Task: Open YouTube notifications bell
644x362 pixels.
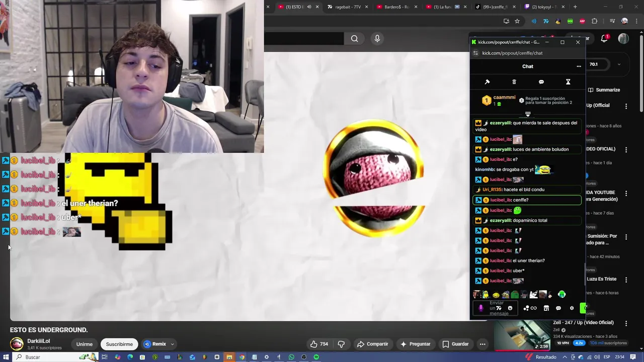Action: (605, 39)
